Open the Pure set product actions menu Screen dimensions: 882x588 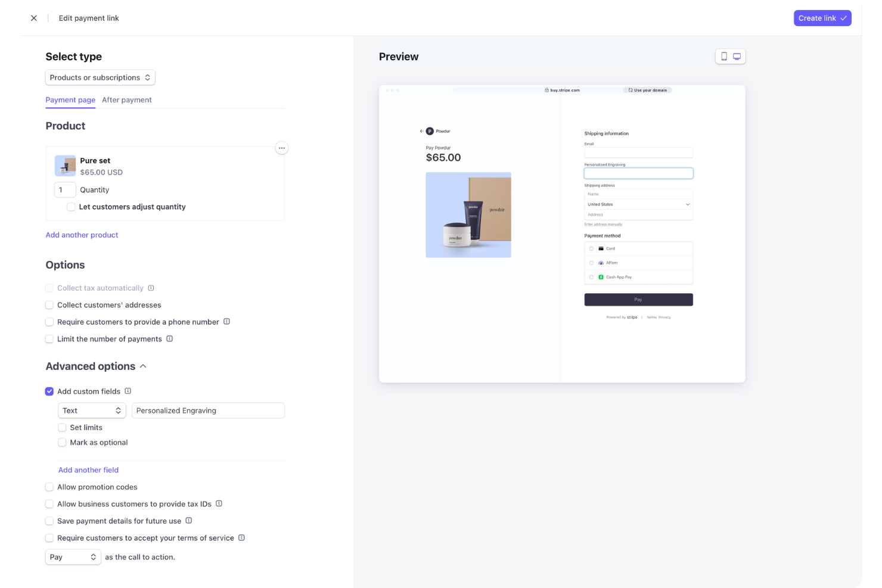281,148
